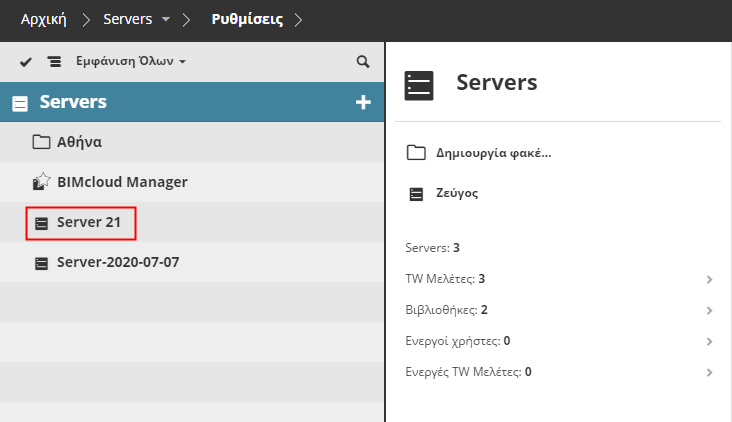Click the Αθήνα folder icon
The width and height of the screenshot is (732, 422).
coord(41,142)
